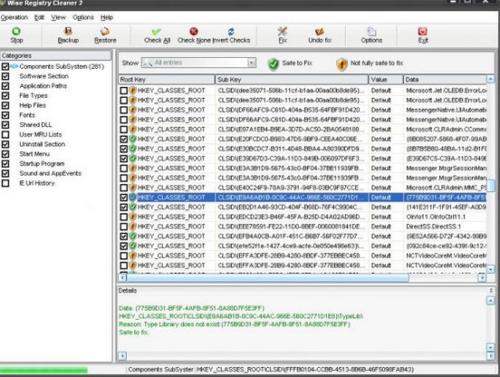Click the green scan progress bar

click(44, 370)
